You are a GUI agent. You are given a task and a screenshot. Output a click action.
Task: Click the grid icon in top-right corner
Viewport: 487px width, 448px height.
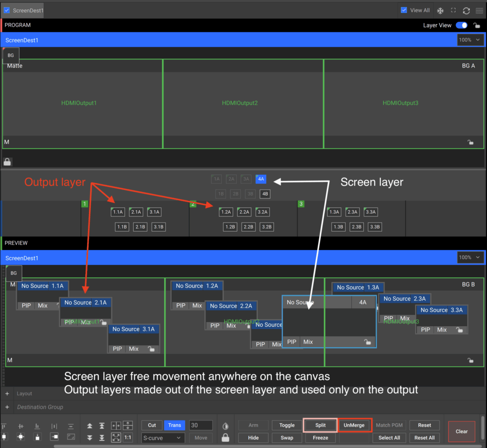coord(479,10)
